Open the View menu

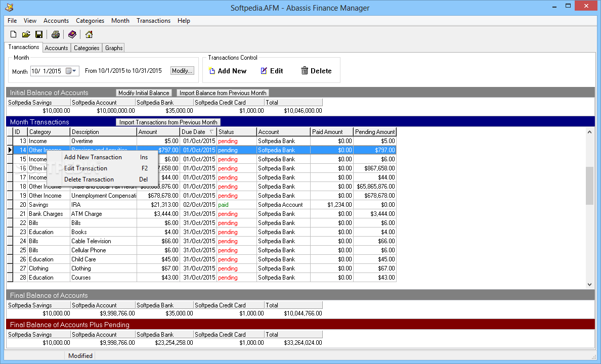30,21
